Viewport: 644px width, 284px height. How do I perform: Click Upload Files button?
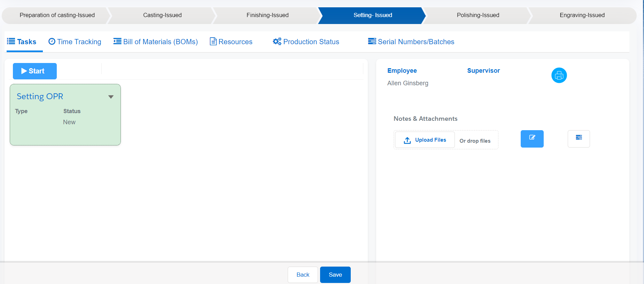[425, 140]
